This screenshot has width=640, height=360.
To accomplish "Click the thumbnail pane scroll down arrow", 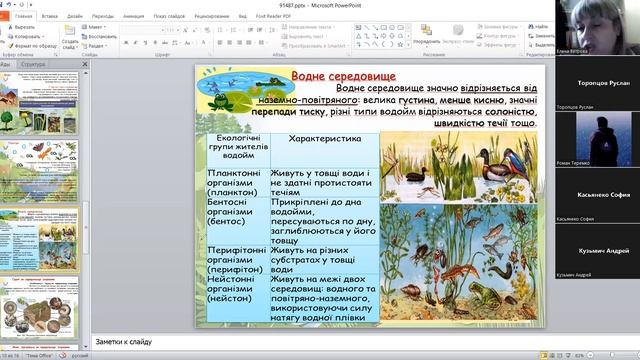I will coord(86,347).
